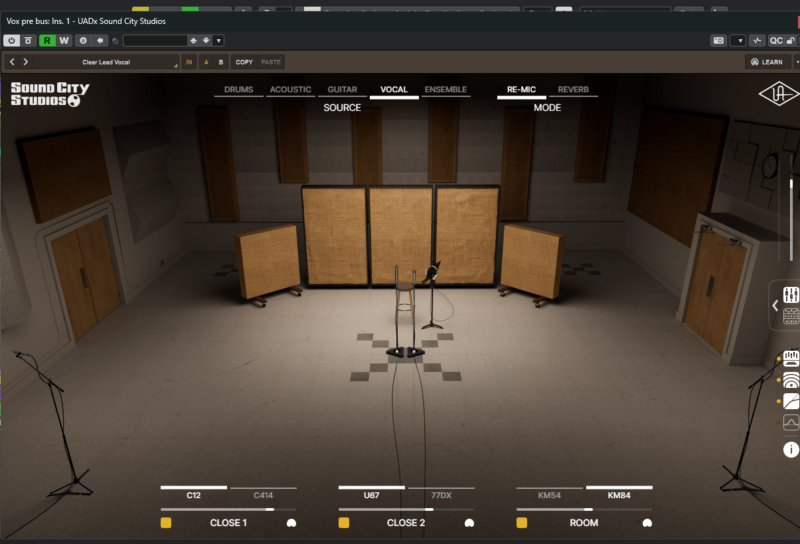
Task: Switch to RE-MIC mode
Action: (x=521, y=90)
